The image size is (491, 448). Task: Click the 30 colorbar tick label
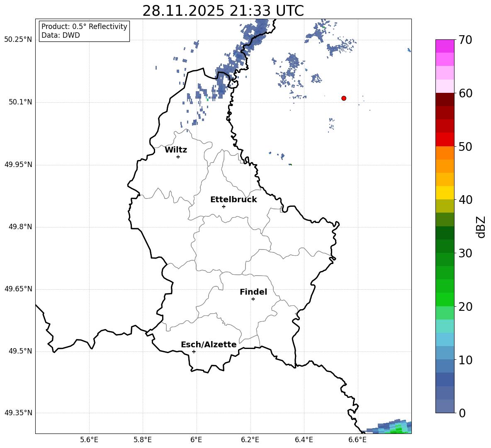[465, 253]
